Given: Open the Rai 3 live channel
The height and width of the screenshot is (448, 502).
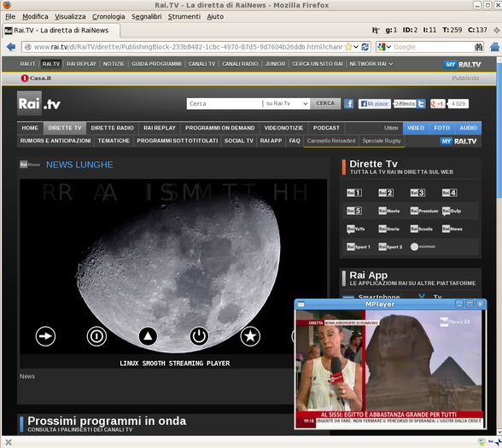Looking at the screenshot, I should 417,193.
